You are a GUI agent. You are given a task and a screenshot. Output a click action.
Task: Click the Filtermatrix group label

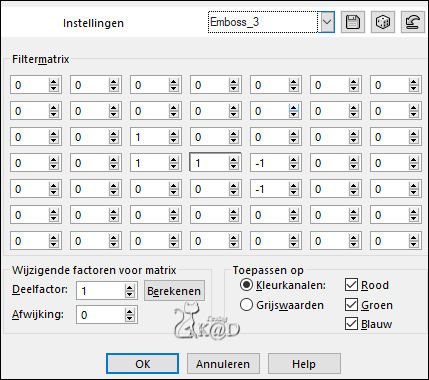[x=41, y=59]
